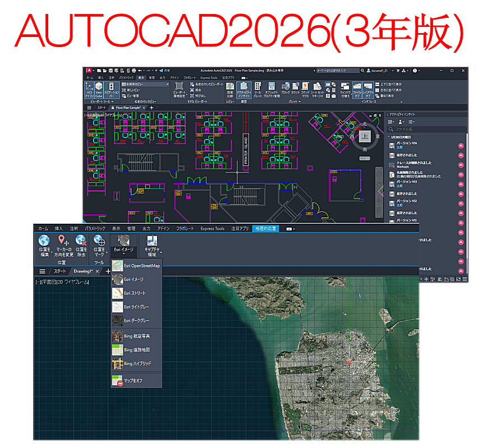The width and height of the screenshot is (478, 448).
Task: Click 比較 link under バージョン V13
Action: (399, 186)
